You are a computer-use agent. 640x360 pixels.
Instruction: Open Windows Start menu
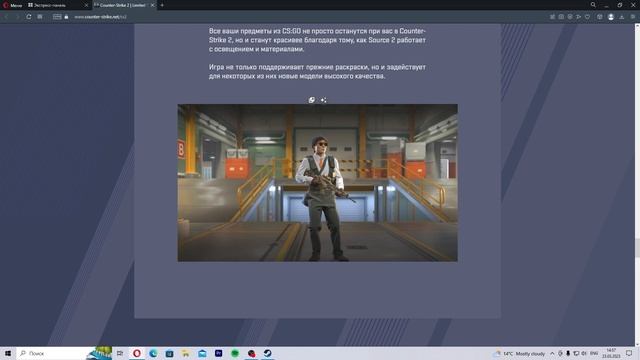8,353
